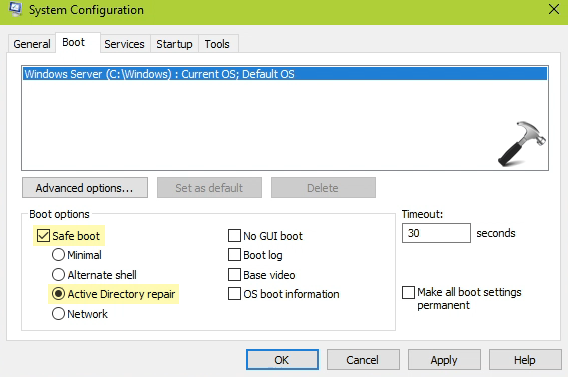Enable No GUI boot
The image size is (568, 377).
tap(234, 236)
